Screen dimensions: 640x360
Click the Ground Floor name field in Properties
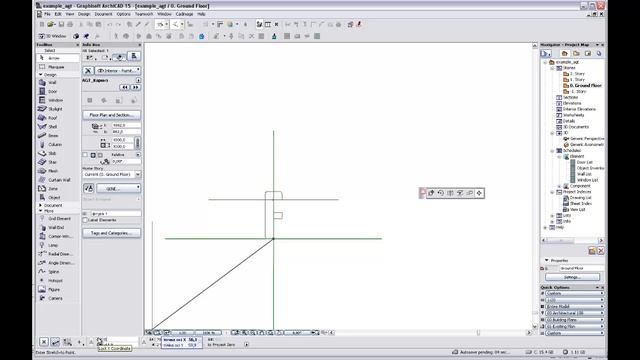click(x=581, y=268)
